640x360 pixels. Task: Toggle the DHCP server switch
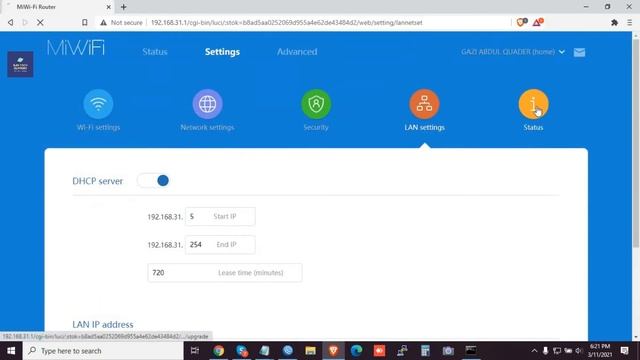tap(153, 180)
